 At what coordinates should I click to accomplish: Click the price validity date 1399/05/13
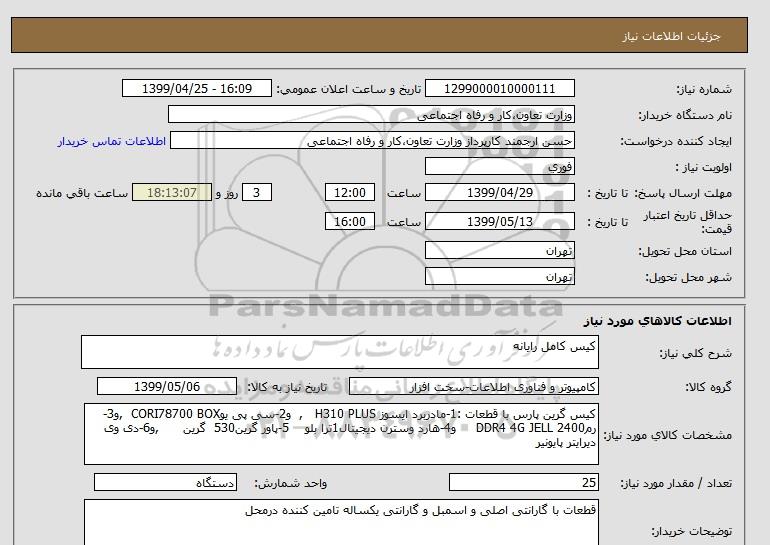tap(499, 221)
